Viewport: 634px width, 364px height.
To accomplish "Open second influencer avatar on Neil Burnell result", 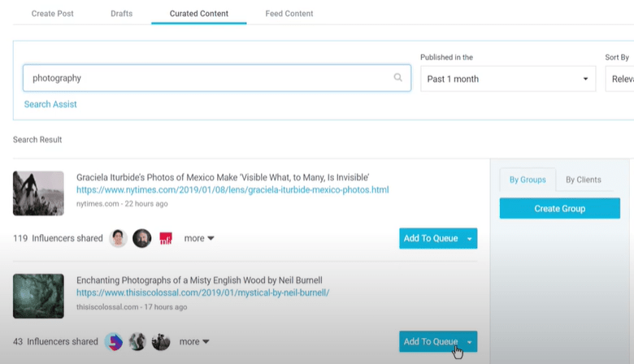I will (137, 342).
